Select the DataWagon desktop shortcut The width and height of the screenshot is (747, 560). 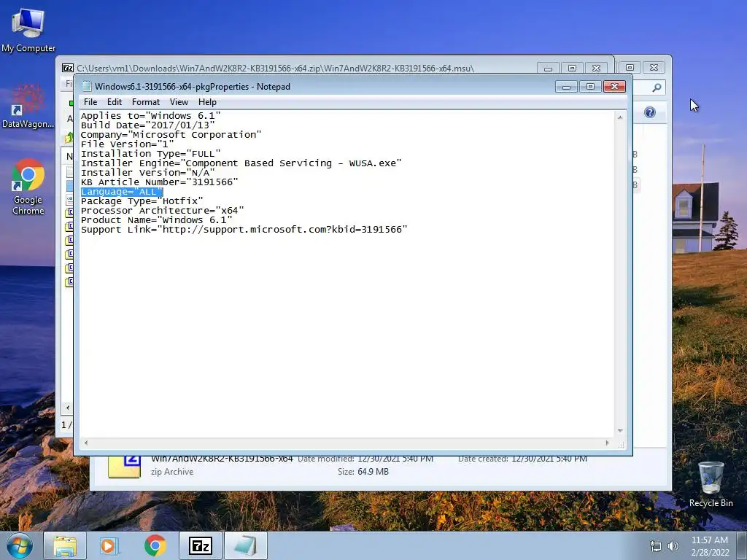(28, 106)
